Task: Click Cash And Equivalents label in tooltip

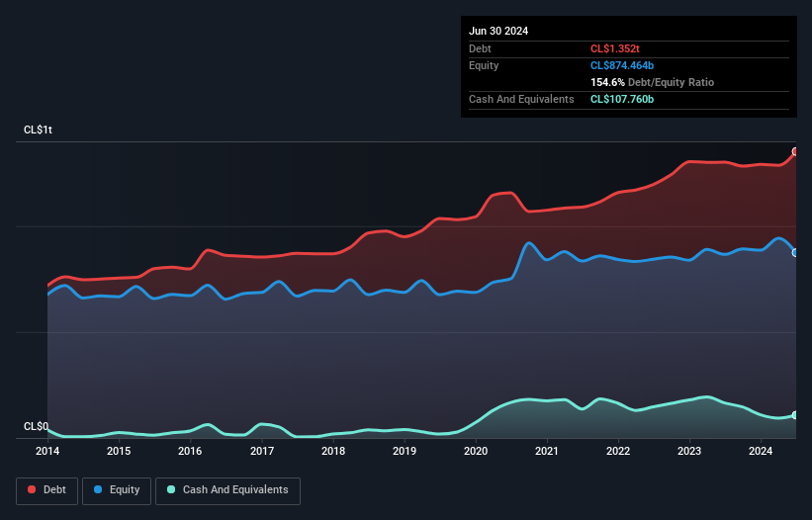Action: click(521, 99)
